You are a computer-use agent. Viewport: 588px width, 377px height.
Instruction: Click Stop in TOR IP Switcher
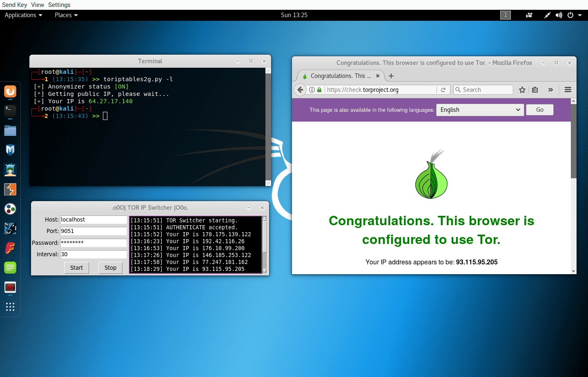pos(110,268)
